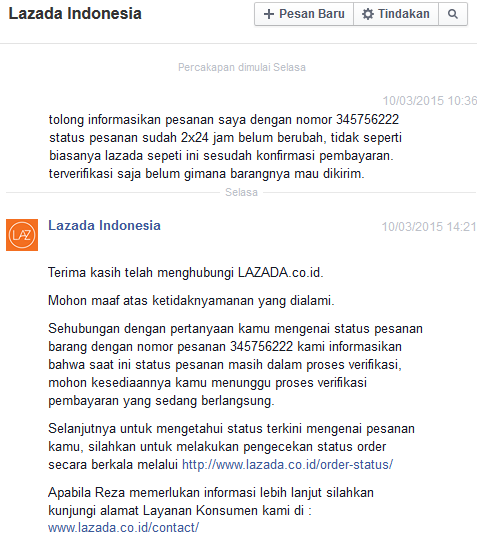The height and width of the screenshot is (542, 486).
Task: Click the plus icon on Pesan Baru
Action: (x=269, y=14)
